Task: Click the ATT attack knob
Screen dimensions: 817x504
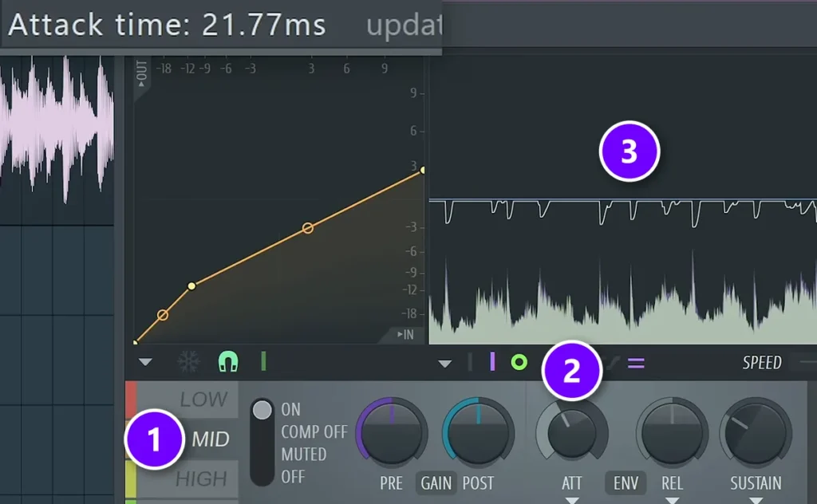Action: pyautogui.click(x=572, y=432)
